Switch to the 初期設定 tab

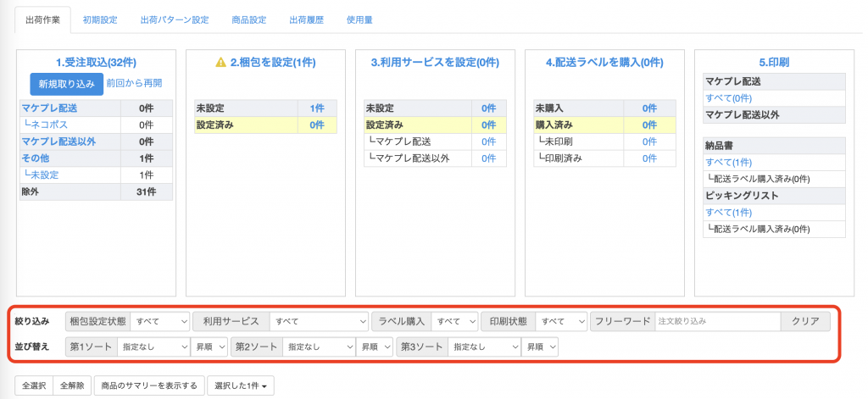click(100, 20)
